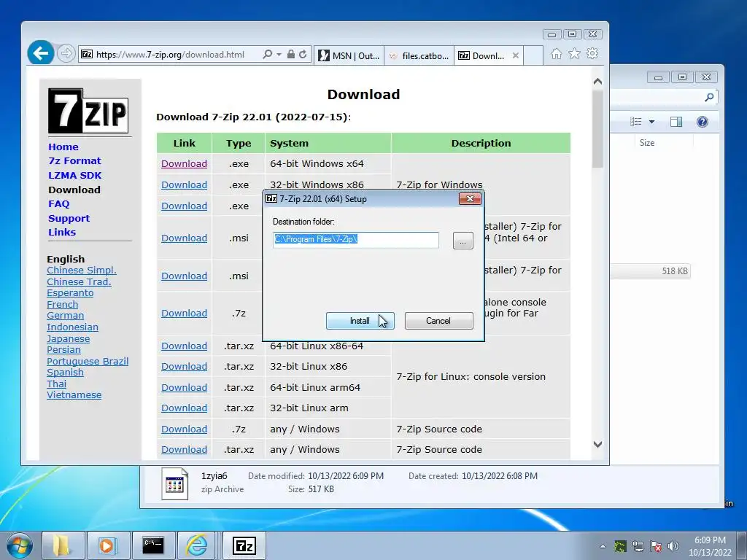The image size is (747, 560).
Task: Click Download link for 32-bit Windows x86
Action: point(184,184)
